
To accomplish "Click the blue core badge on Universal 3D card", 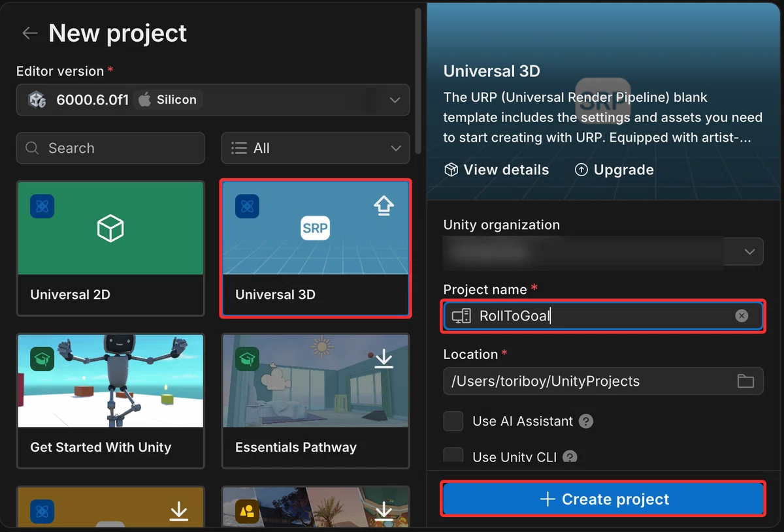I will point(247,206).
